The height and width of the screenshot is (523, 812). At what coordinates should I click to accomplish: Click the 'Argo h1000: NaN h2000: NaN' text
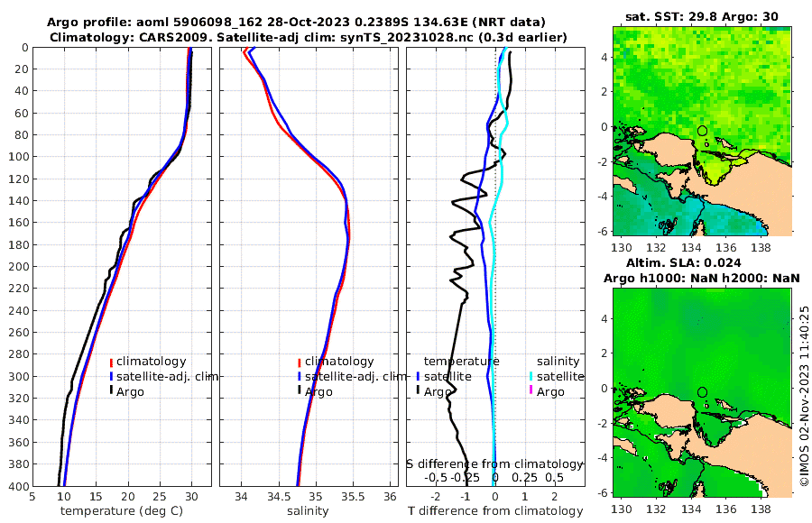click(702, 279)
